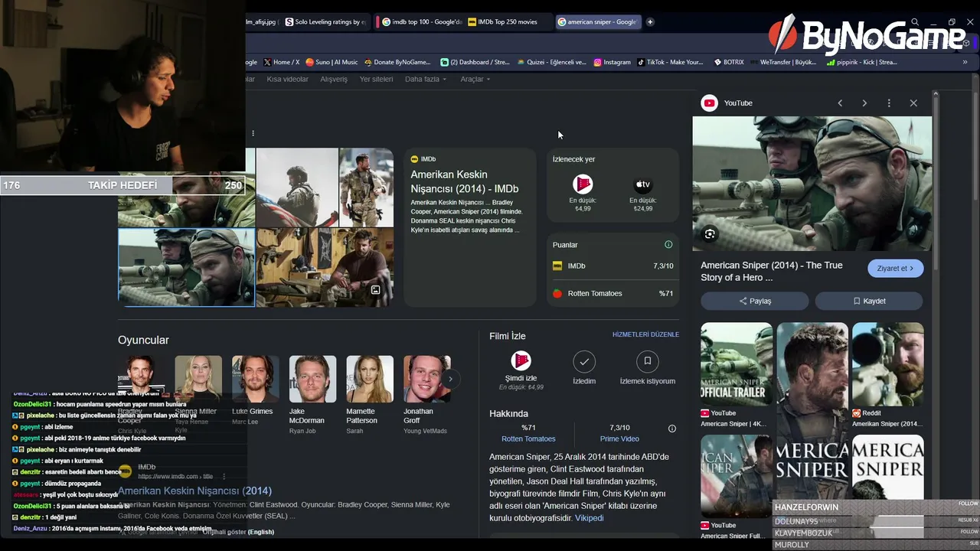Open the American Sniper YouTube video title link
Screen dimensions: 980x551
click(772, 271)
